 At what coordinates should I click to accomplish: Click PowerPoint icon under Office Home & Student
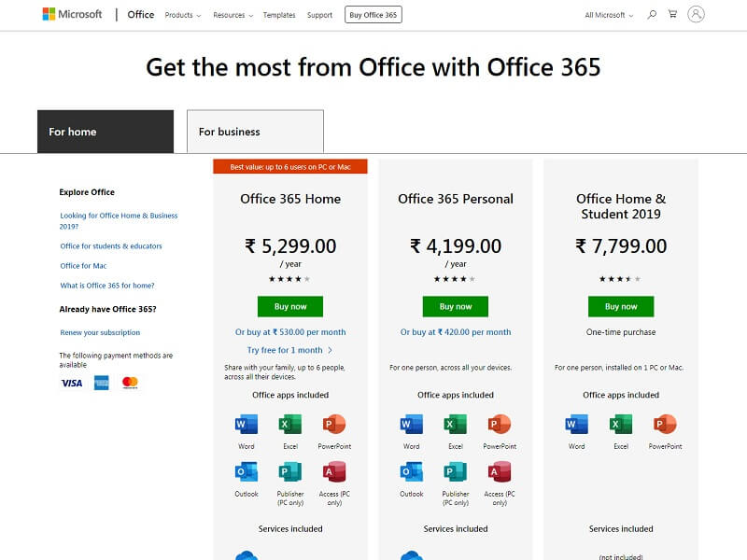665,424
